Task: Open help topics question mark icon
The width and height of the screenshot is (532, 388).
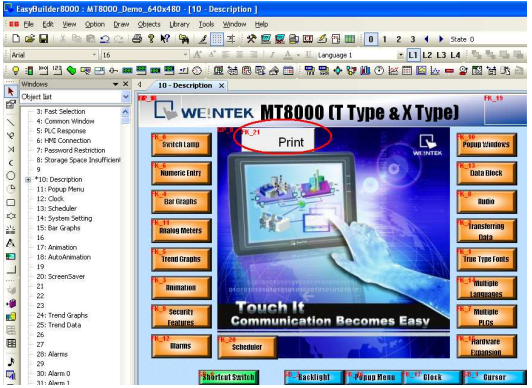Action: point(151,39)
